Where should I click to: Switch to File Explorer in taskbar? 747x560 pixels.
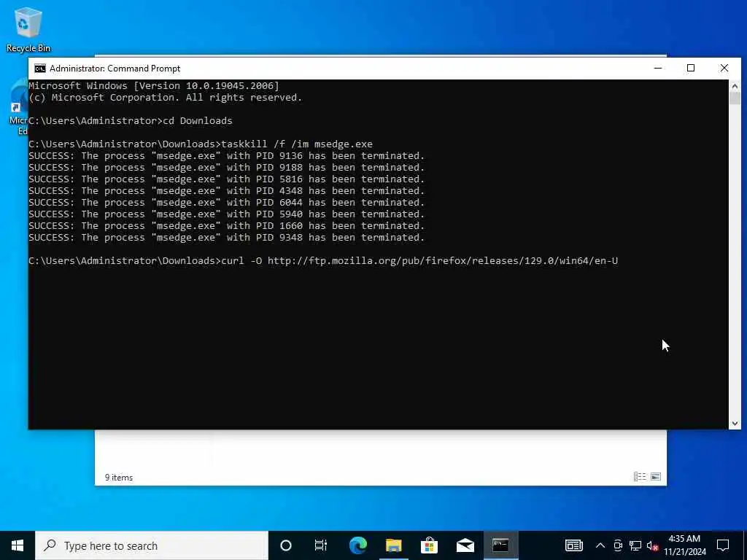point(393,545)
